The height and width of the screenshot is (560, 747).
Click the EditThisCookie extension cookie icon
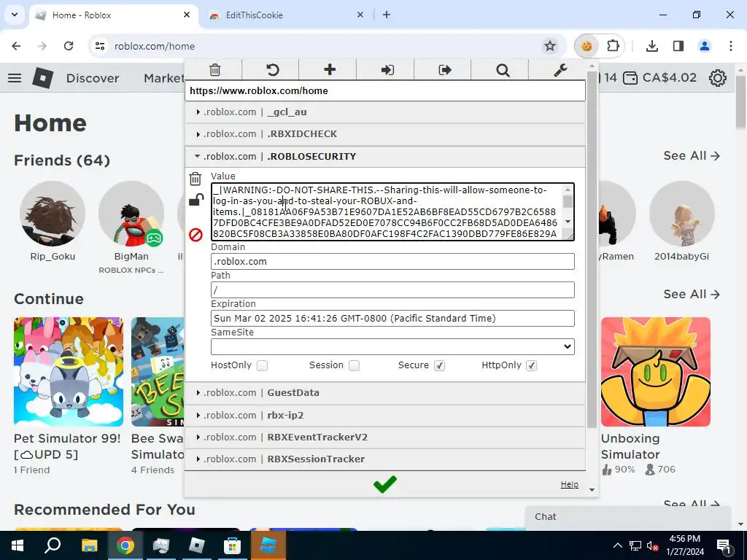click(587, 46)
